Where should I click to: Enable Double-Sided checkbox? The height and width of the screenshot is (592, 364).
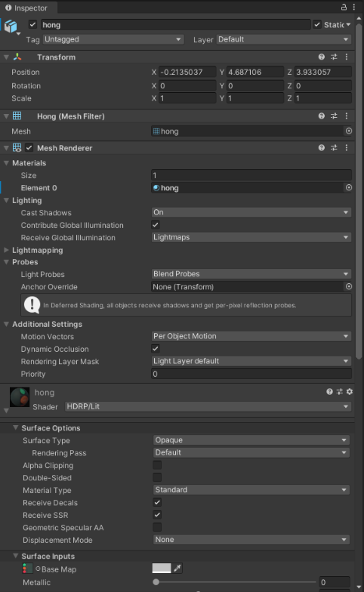pos(157,477)
